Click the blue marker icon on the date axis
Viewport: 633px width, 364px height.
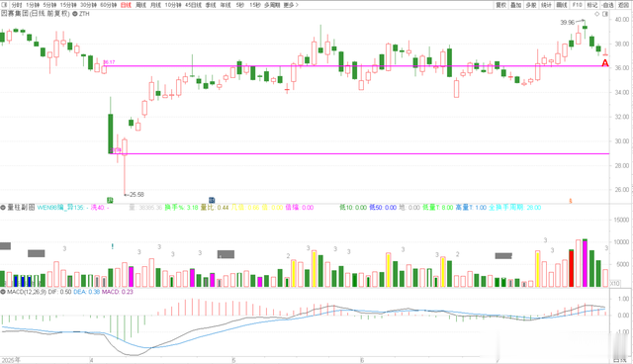point(212,200)
